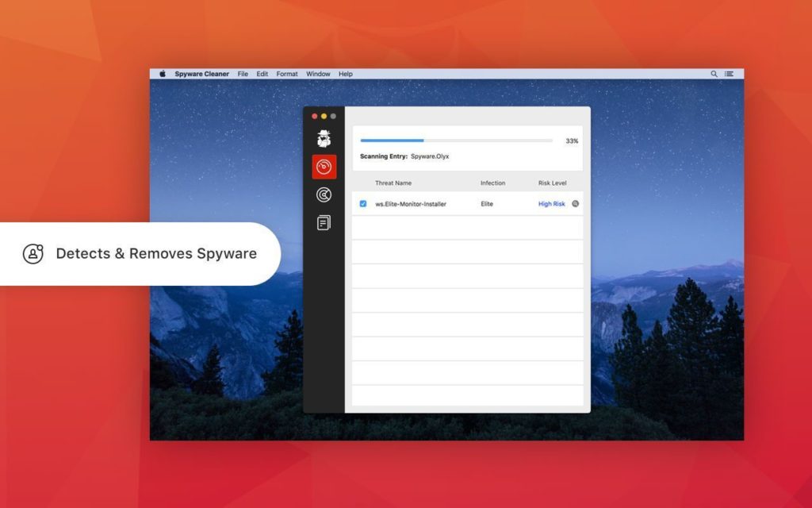The height and width of the screenshot is (508, 812).
Task: Click the spy detective logo in sidebar
Action: (324, 139)
